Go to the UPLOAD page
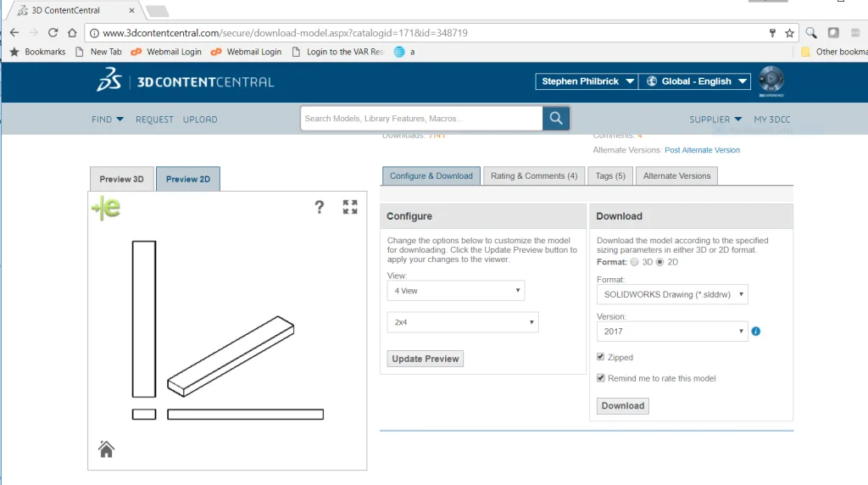Image resolution: width=868 pixels, height=485 pixels. coord(200,119)
